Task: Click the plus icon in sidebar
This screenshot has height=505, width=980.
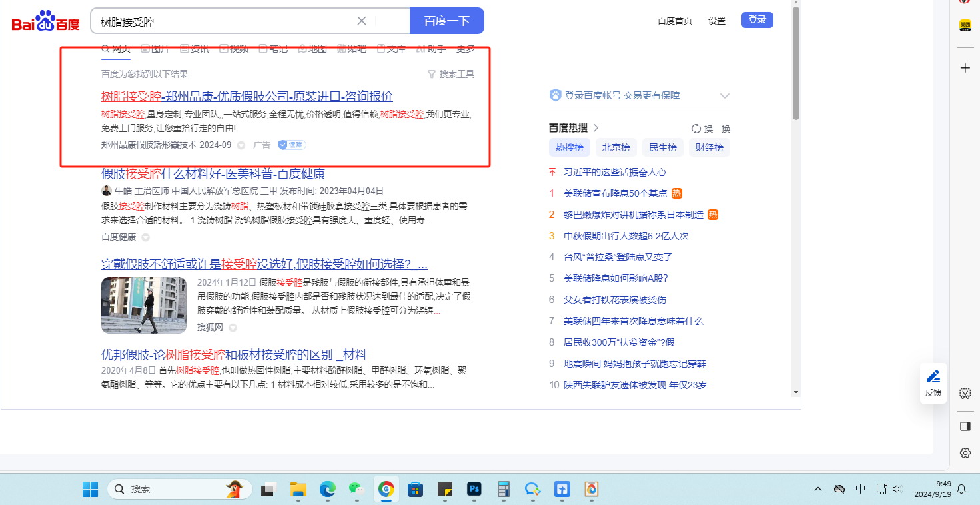Action: pyautogui.click(x=965, y=68)
